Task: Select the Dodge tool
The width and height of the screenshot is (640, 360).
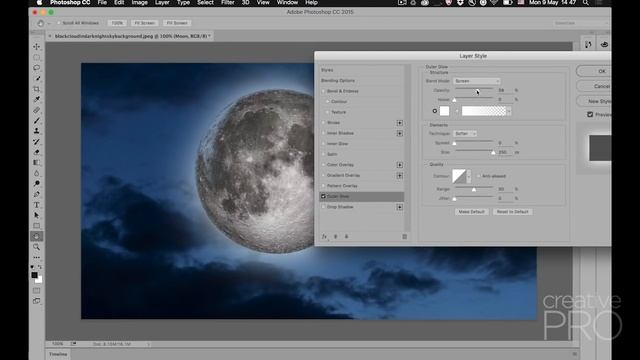Action: 37,184
